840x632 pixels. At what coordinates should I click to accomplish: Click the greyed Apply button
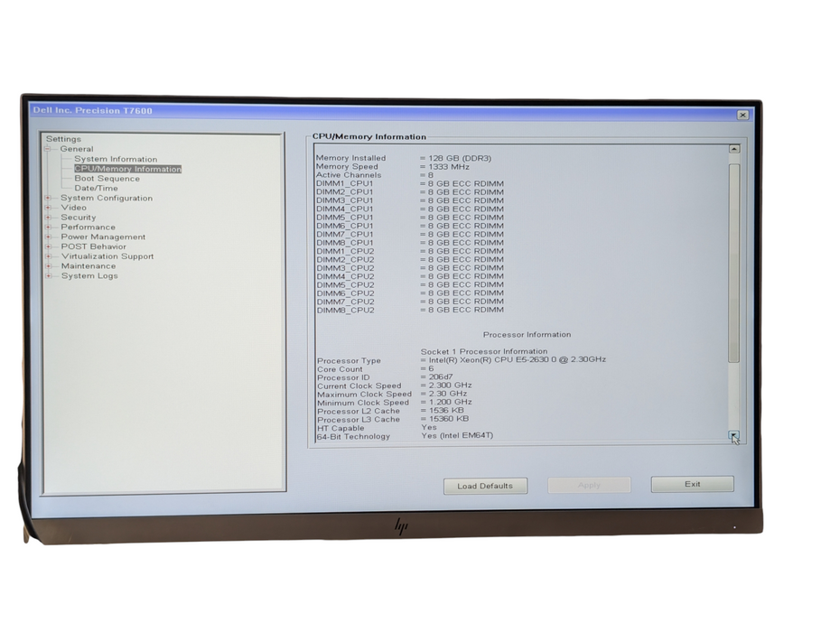point(589,485)
